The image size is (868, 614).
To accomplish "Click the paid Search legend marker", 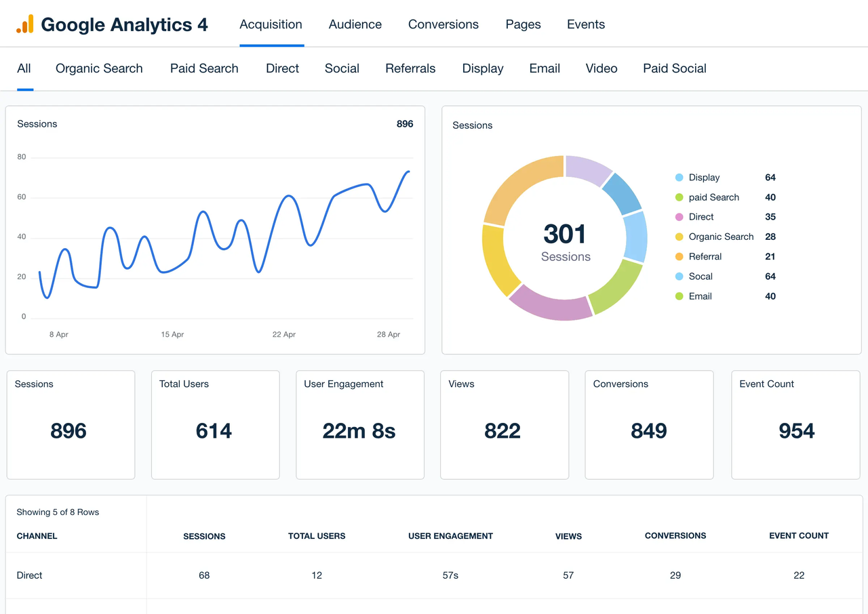I will [x=678, y=197].
